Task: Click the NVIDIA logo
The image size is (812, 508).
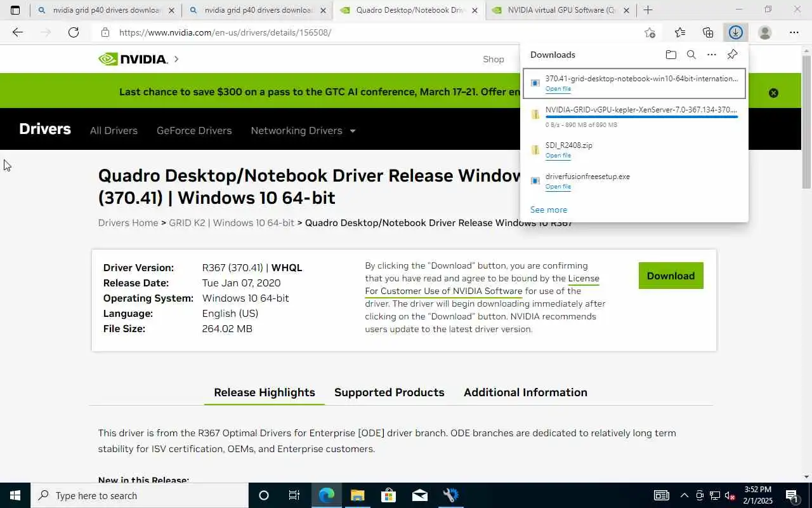Action: [133, 59]
